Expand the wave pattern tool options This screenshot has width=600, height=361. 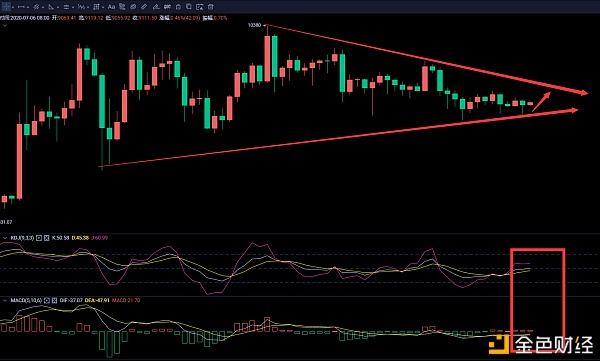click(x=88, y=7)
